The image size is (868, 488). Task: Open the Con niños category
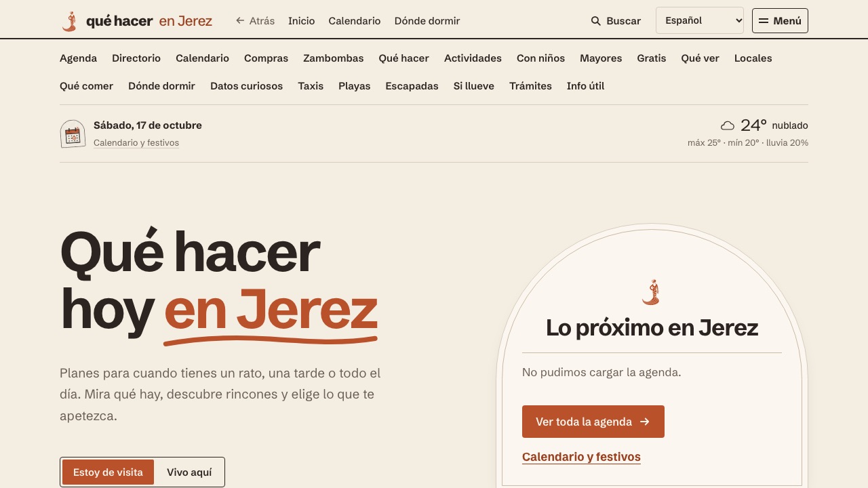pos(540,58)
